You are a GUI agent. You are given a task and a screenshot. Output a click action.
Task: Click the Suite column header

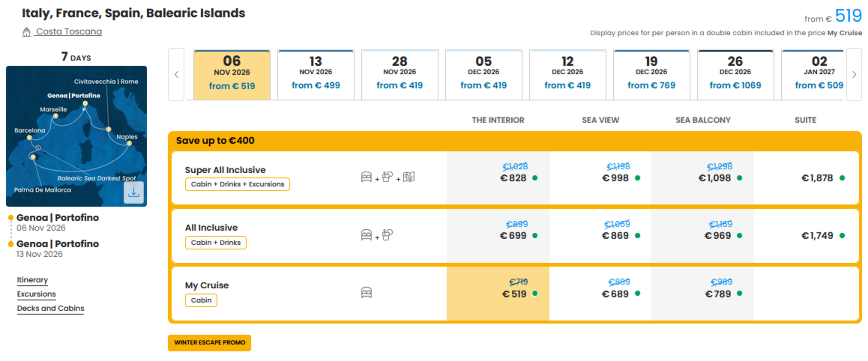(805, 120)
